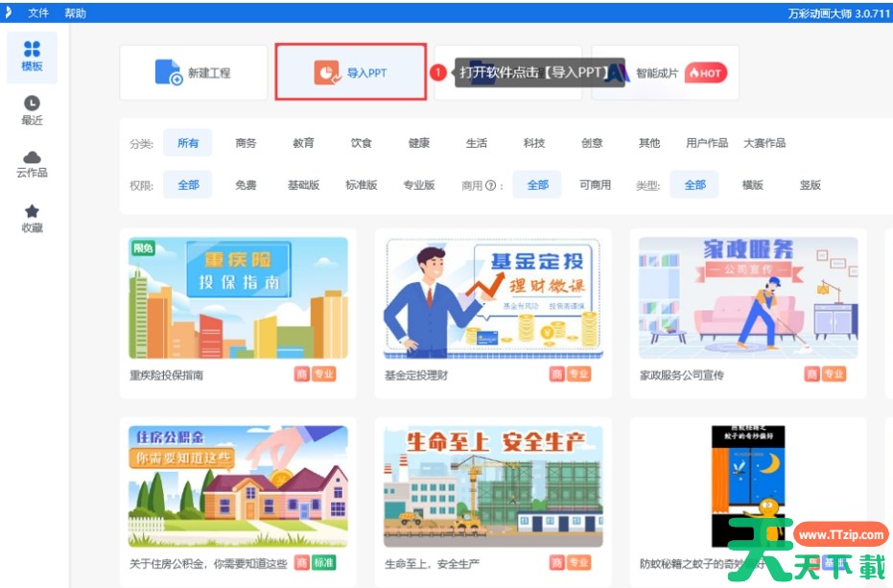The height and width of the screenshot is (588, 893).
Task: Click the 商 badge on 家政服务公司宣传
Action: 812,374
